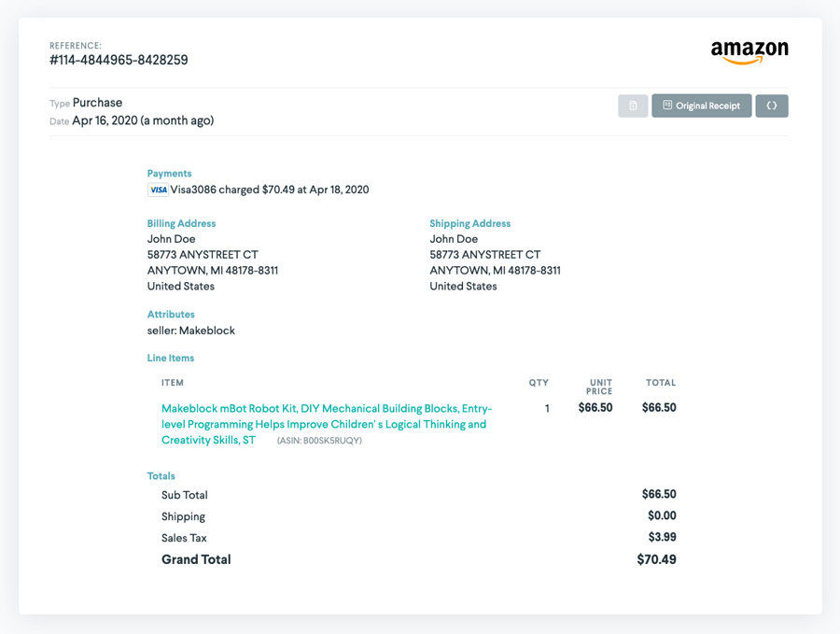Click the document icon button in toolbar

(633, 106)
